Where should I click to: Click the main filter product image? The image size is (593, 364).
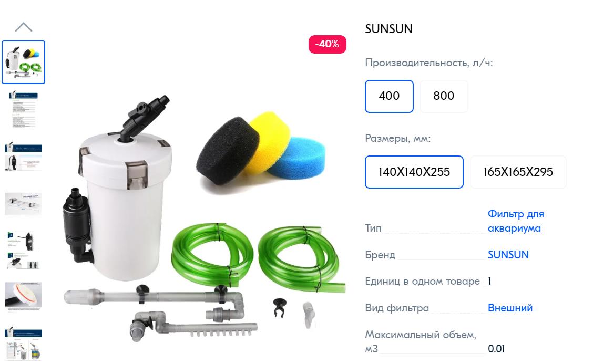(x=204, y=215)
